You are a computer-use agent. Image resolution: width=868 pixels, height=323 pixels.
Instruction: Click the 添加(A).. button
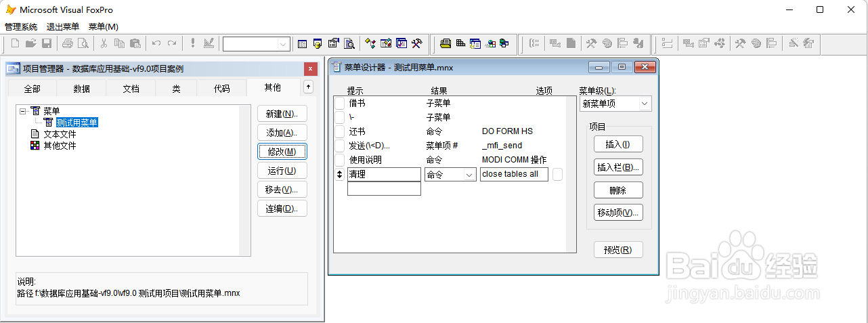tap(282, 133)
